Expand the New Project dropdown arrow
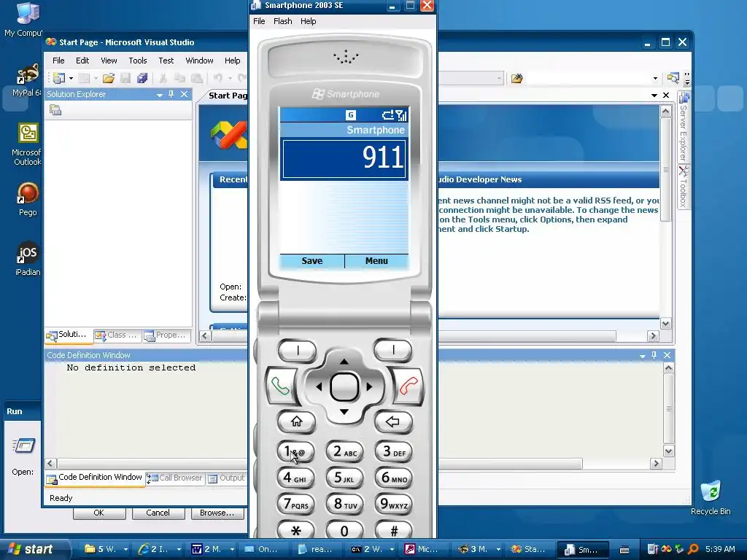Viewport: 747px width, 560px height. point(71,78)
